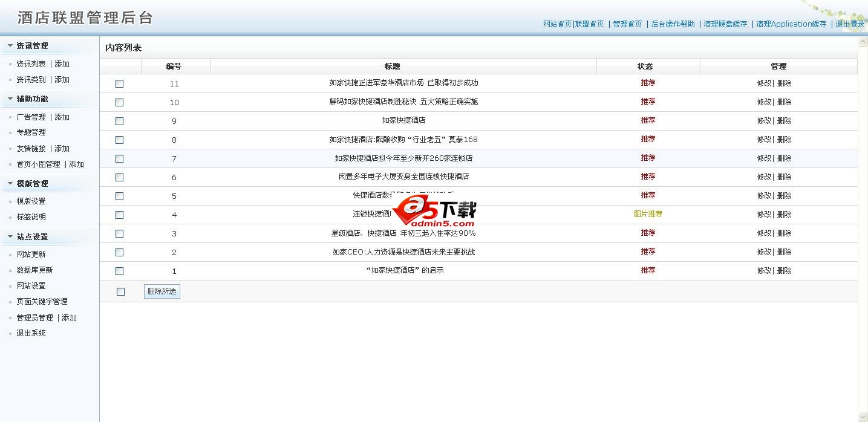The image size is (868, 422).
Task: Click 修改 for article 7
Action: tap(764, 158)
